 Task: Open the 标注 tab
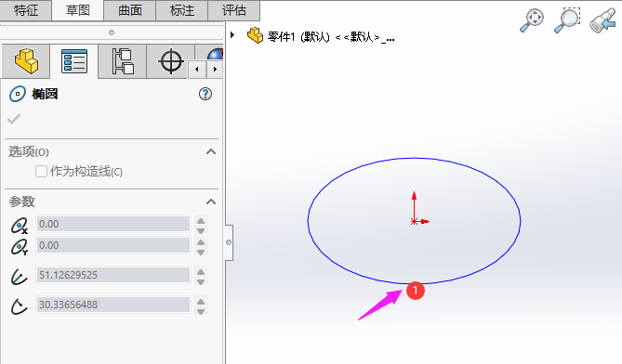pyautogui.click(x=182, y=10)
